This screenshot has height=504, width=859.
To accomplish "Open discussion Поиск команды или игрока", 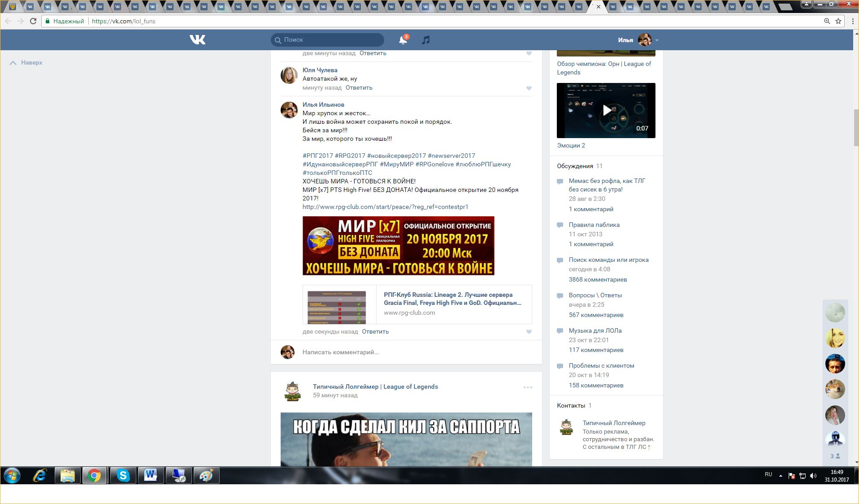I will click(x=608, y=260).
